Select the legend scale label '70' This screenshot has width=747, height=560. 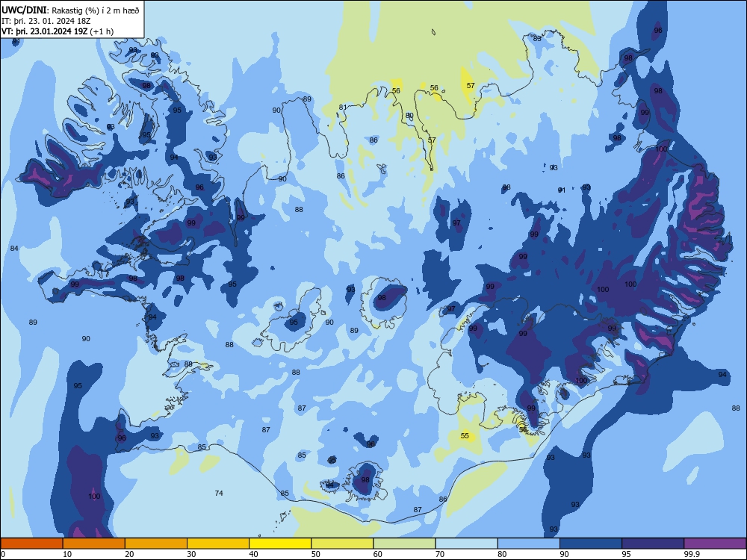click(x=440, y=554)
